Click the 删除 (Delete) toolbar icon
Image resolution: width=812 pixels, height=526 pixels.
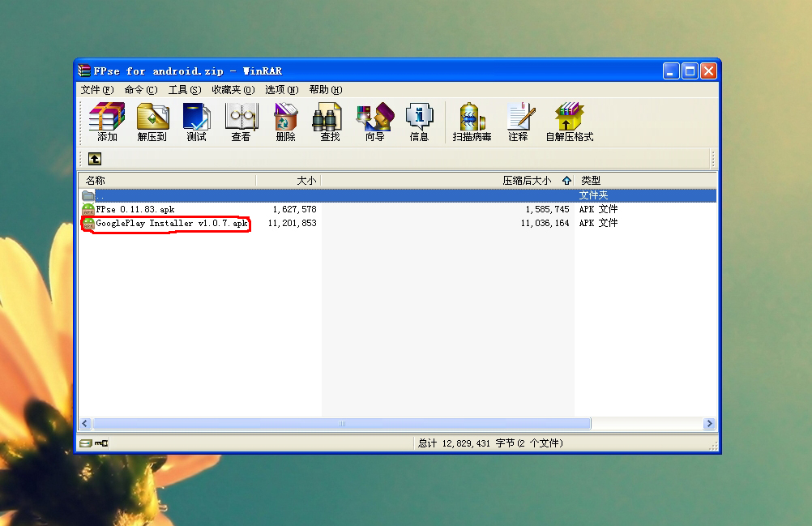(x=285, y=122)
